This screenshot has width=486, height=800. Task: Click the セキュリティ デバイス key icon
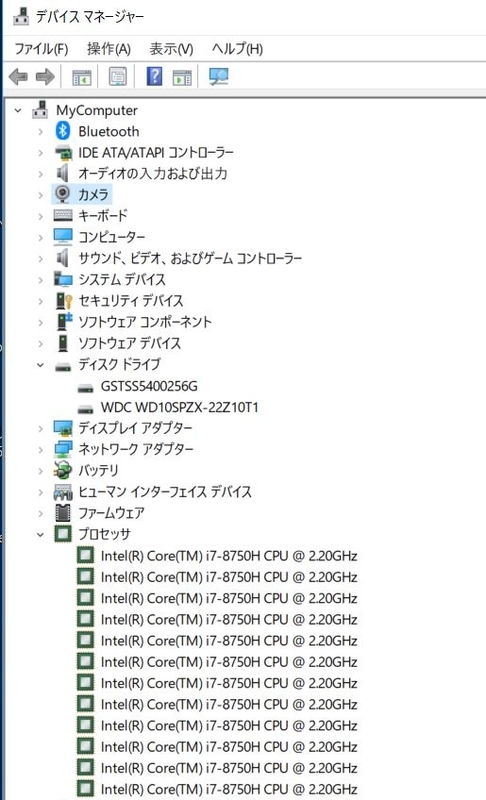click(x=64, y=301)
